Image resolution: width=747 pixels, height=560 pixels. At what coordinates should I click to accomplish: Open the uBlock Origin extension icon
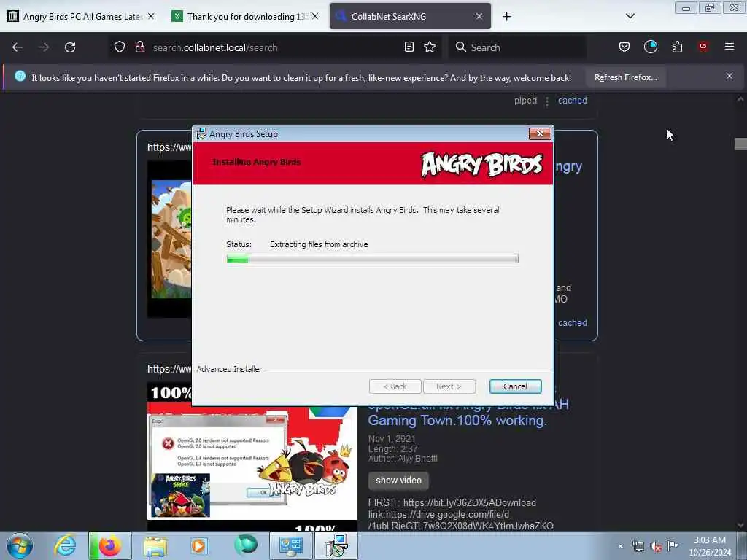click(703, 47)
